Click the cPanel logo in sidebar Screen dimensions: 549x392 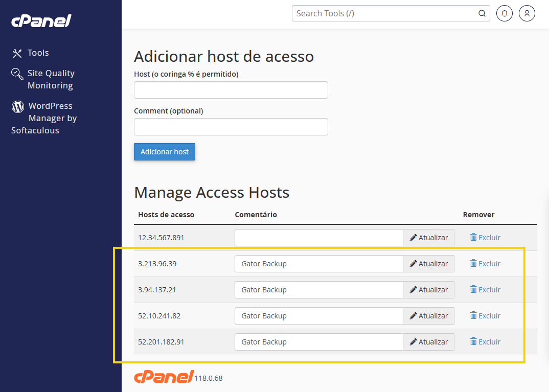click(x=41, y=21)
